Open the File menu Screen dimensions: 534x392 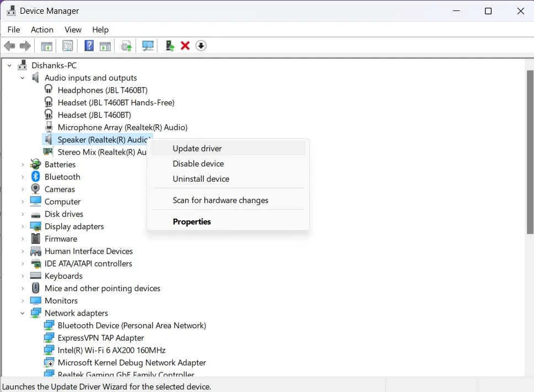click(14, 30)
